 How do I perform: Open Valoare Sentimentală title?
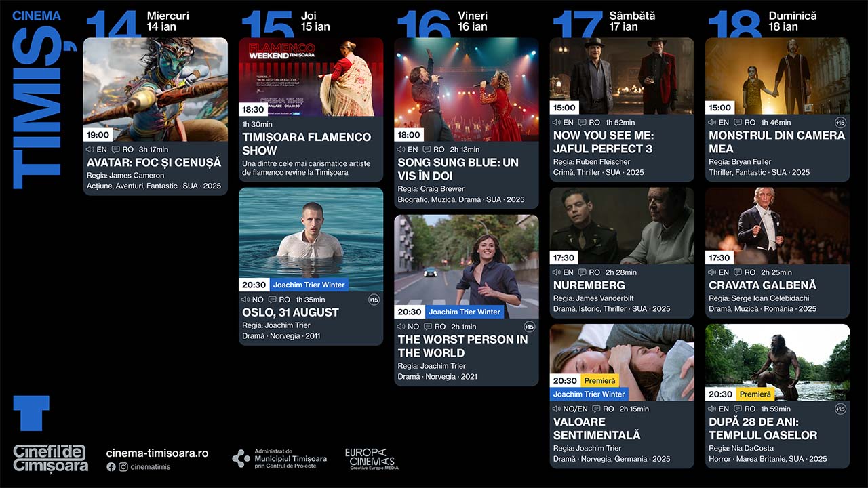point(597,428)
